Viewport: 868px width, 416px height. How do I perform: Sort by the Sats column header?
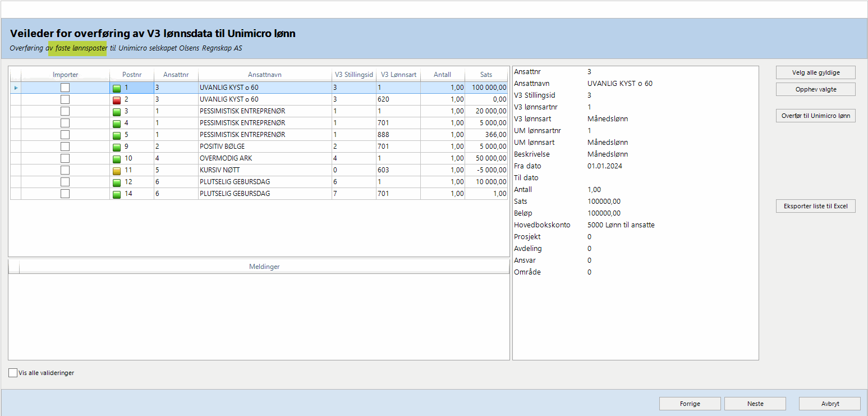click(486, 75)
